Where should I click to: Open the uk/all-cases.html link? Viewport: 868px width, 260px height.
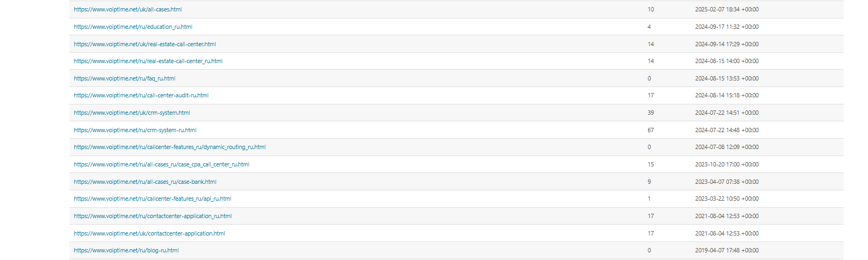(128, 9)
